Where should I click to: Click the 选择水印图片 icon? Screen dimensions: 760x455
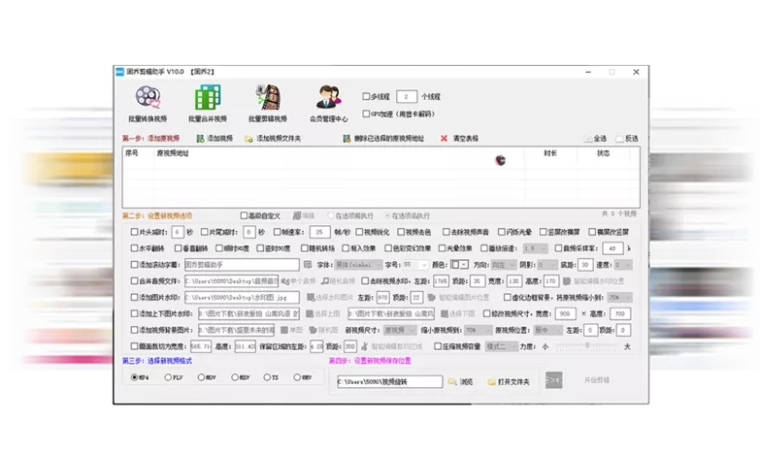pyautogui.click(x=311, y=297)
